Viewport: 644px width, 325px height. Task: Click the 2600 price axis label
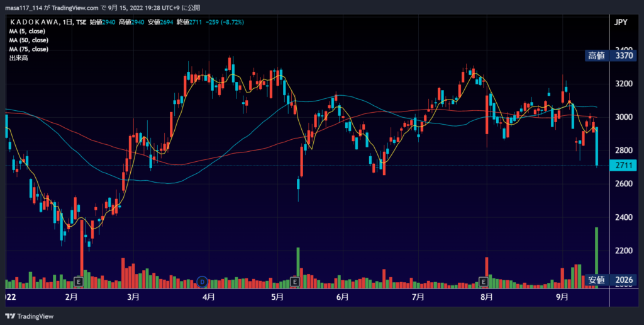click(x=623, y=183)
